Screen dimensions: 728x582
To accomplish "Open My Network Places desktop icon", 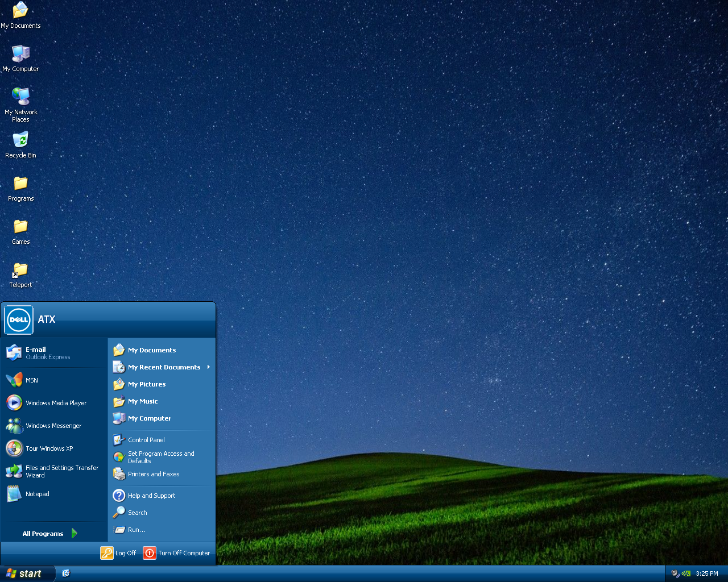I will 20,105.
